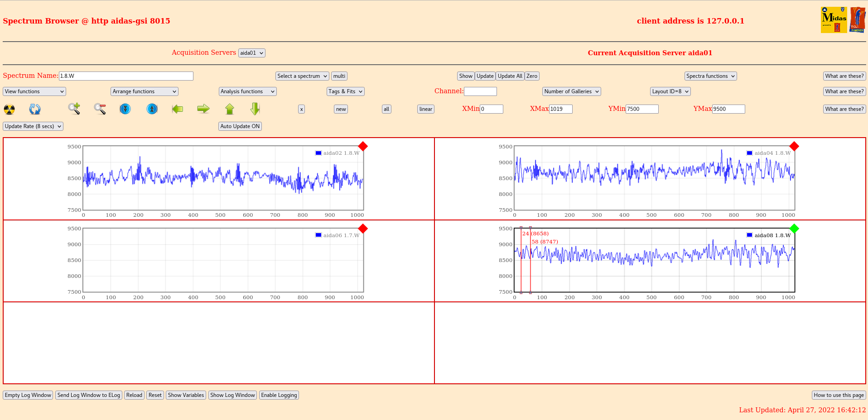This screenshot has height=420, width=868.
Task: Toggle the Auto Update ON button
Action: coord(240,126)
